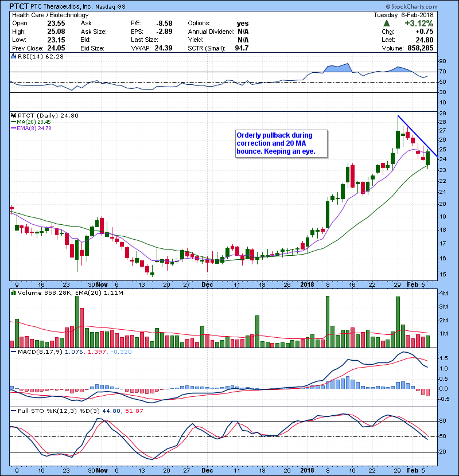This screenshot has height=476, width=459.
Task: Click the Options value yes
Action: click(x=243, y=24)
